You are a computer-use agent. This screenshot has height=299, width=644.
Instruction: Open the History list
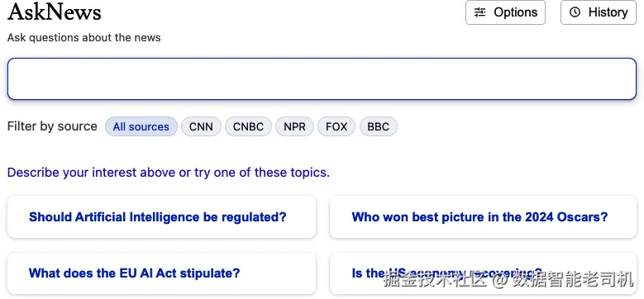pyautogui.click(x=599, y=12)
